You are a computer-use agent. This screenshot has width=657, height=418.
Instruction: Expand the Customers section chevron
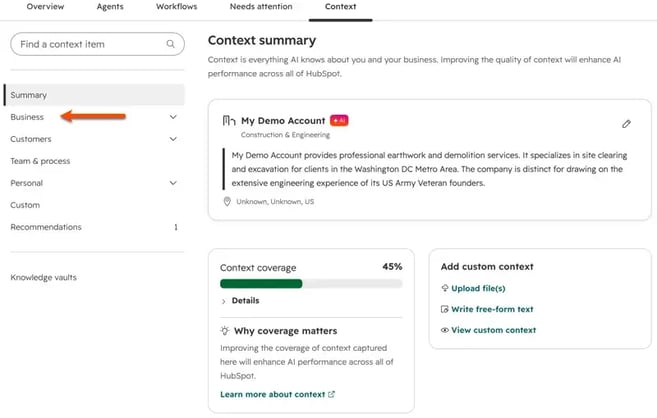[173, 139]
